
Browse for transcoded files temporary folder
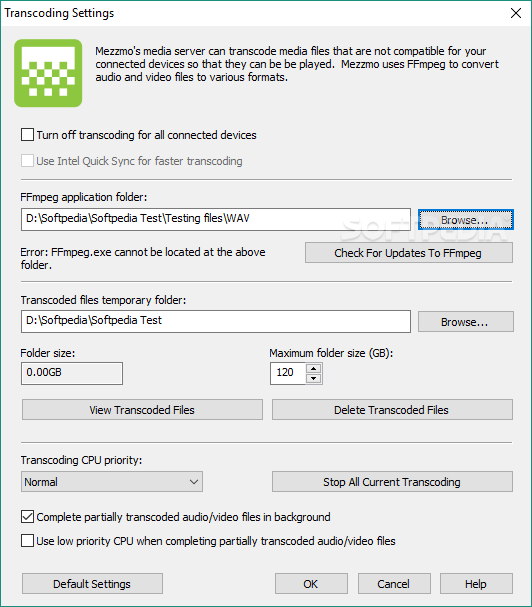pyautogui.click(x=466, y=322)
